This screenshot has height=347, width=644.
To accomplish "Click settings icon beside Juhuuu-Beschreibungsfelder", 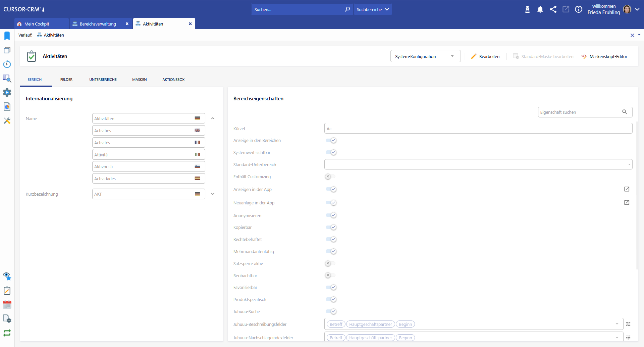I will pos(628,324).
